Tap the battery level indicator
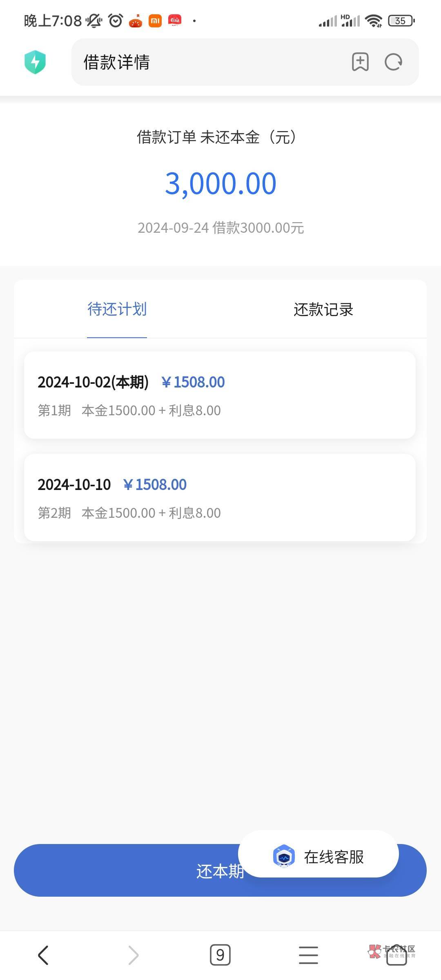This screenshot has width=441, height=980. (401, 20)
